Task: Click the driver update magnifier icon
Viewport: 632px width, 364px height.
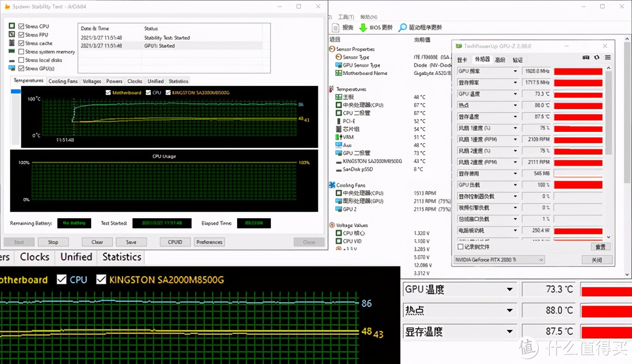Action: click(x=403, y=28)
